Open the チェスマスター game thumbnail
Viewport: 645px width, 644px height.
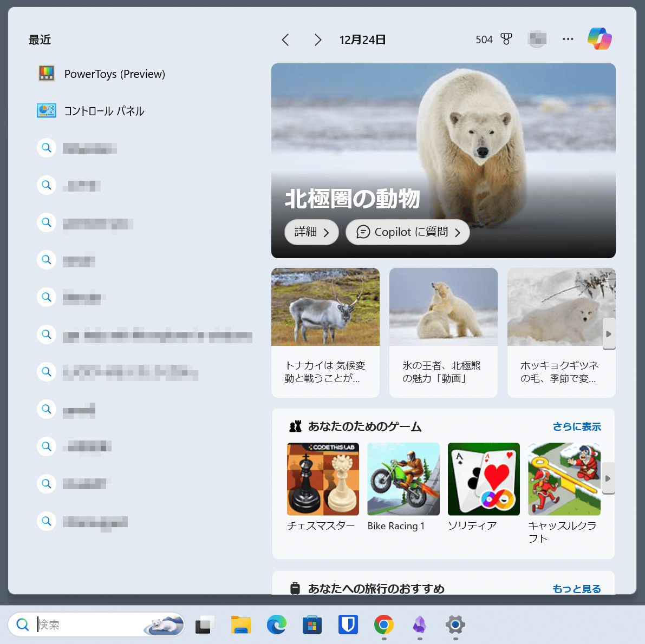(x=323, y=479)
